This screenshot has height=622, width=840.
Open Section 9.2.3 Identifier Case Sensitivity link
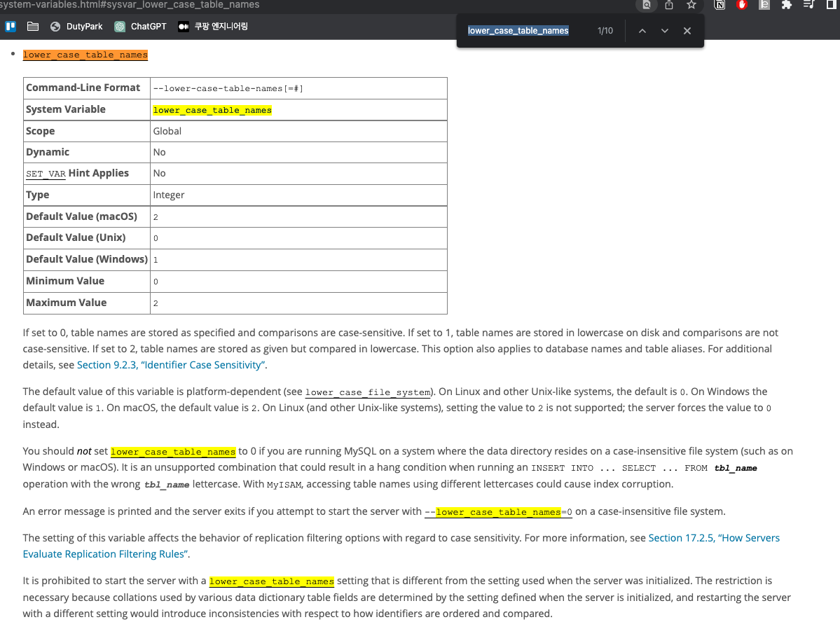(170, 365)
